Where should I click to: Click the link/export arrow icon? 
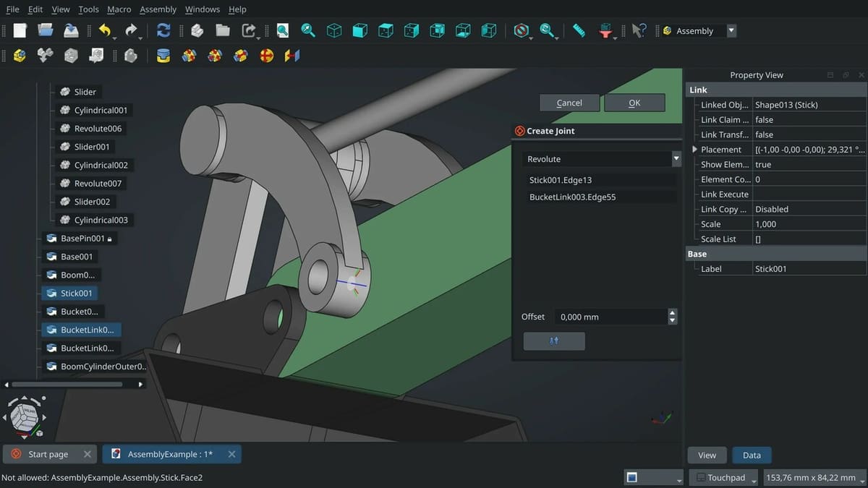pyautogui.click(x=249, y=30)
